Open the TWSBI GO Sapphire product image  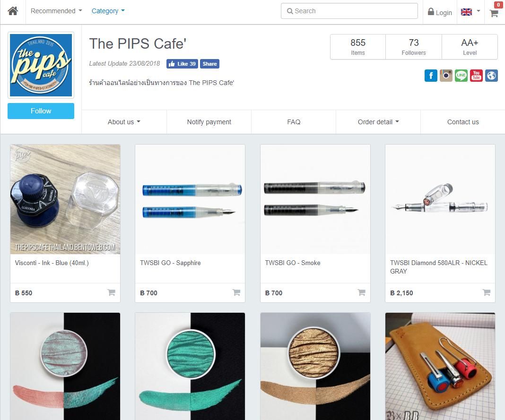(x=190, y=199)
